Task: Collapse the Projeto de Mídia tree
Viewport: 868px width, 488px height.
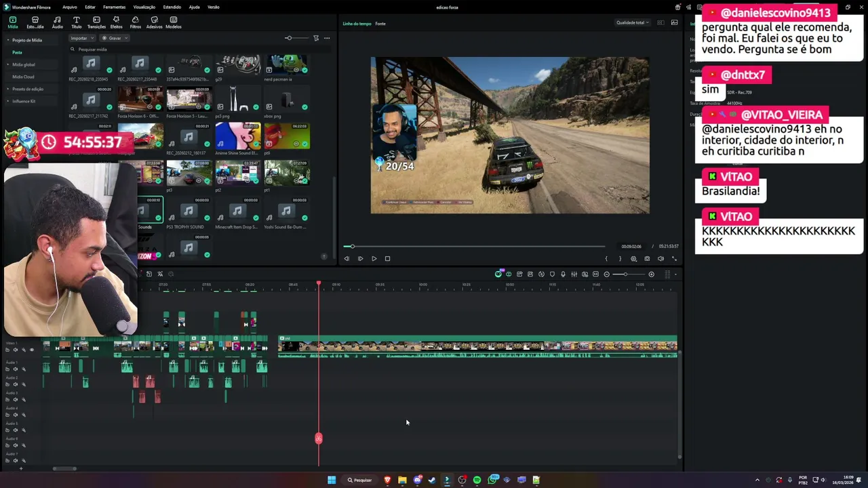Action: pyautogui.click(x=9, y=40)
